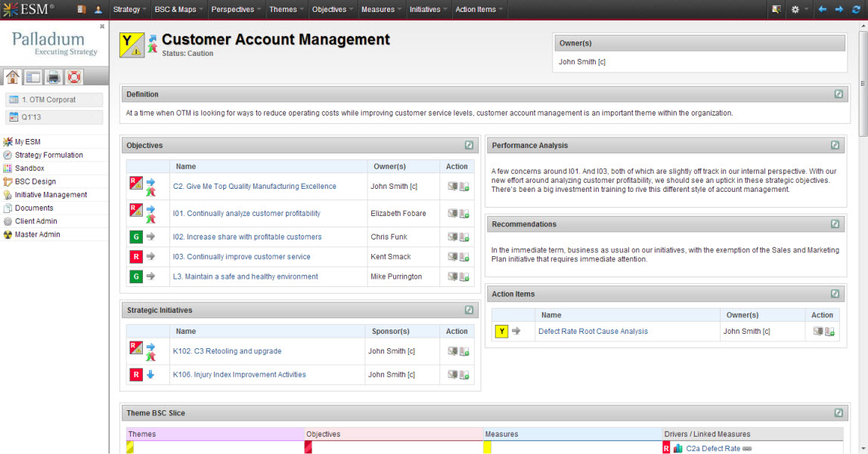
Task: Open I01. Continually analyze customer profitability
Action: 246,214
